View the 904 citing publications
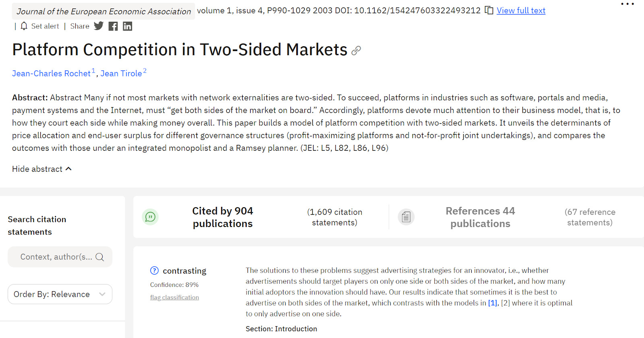The image size is (644, 338). point(223,217)
